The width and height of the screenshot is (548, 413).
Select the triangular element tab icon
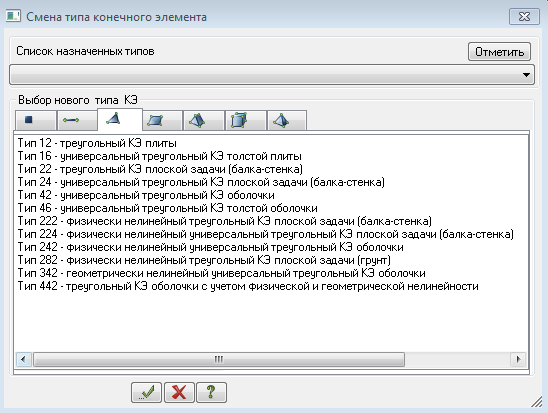120,119
